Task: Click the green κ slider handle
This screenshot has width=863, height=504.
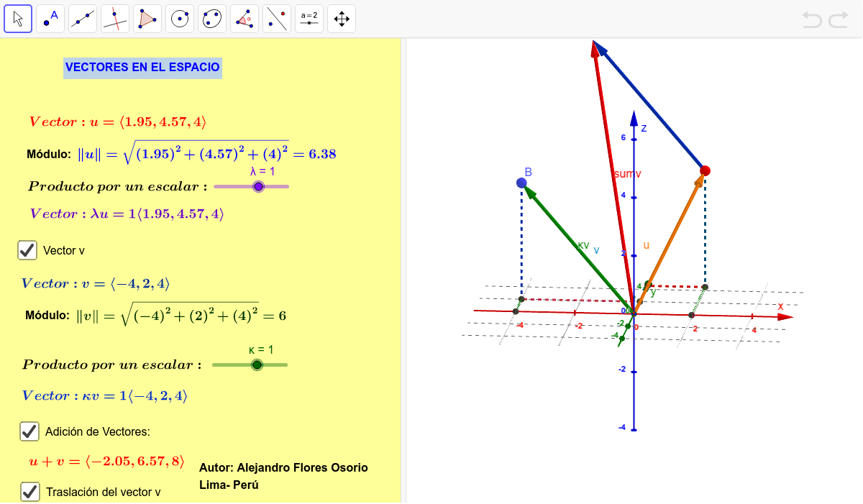Action: (x=257, y=365)
